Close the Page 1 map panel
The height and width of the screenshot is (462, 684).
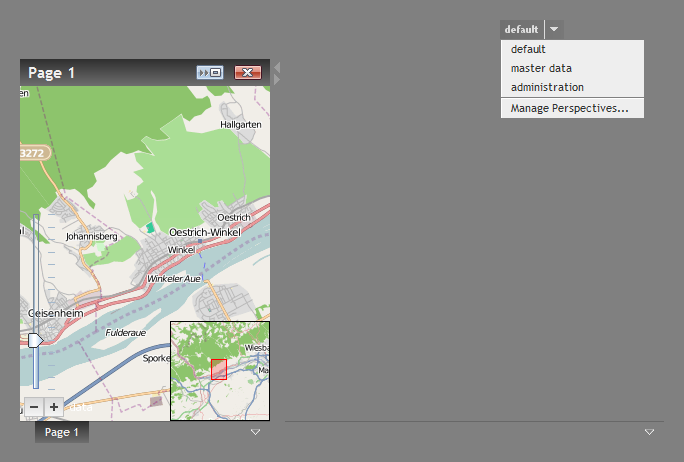point(248,72)
